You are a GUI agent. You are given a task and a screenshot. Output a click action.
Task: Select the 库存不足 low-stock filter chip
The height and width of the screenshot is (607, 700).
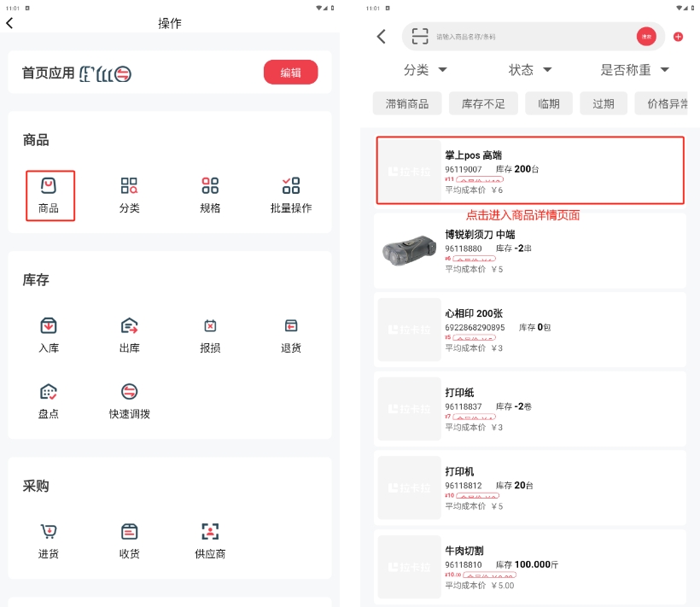(483, 103)
